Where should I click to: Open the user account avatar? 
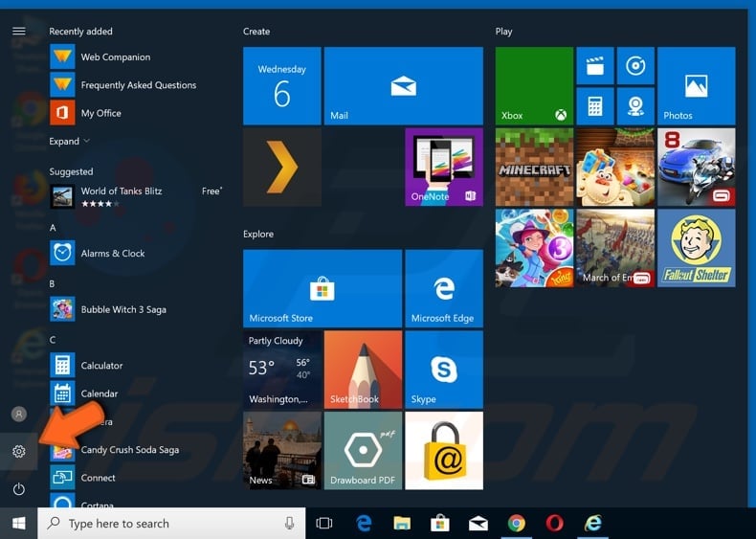[18, 414]
